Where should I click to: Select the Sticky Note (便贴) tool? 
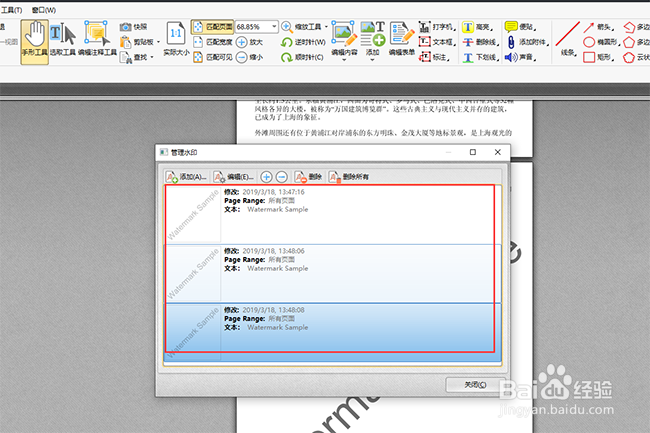coord(520,27)
